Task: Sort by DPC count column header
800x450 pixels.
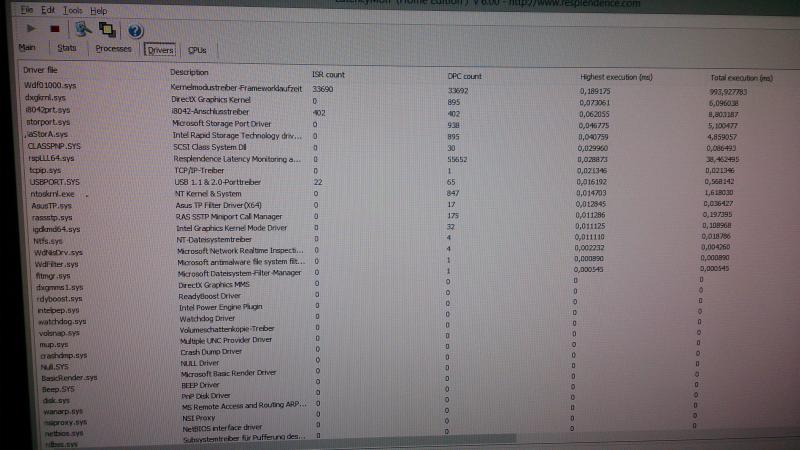Action: click(x=464, y=76)
